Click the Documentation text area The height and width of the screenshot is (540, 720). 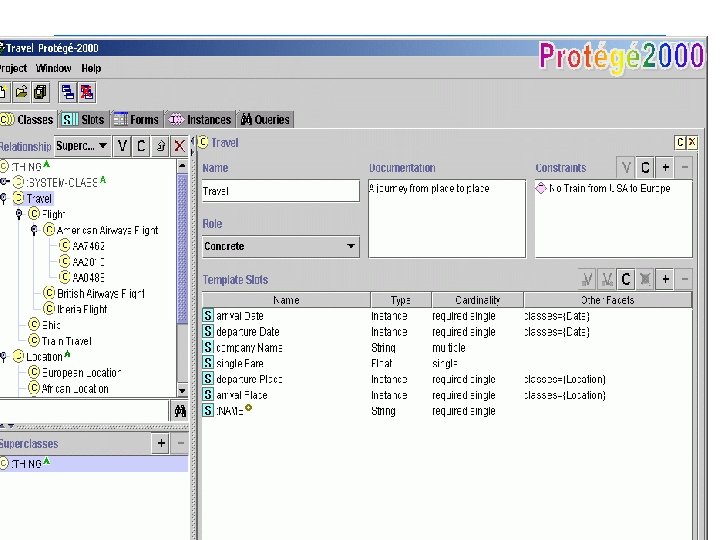click(447, 219)
